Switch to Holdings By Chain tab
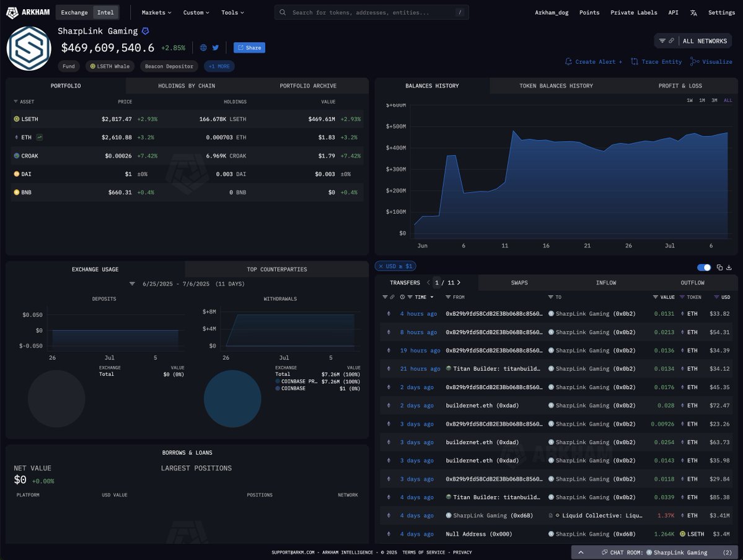 [x=187, y=85]
